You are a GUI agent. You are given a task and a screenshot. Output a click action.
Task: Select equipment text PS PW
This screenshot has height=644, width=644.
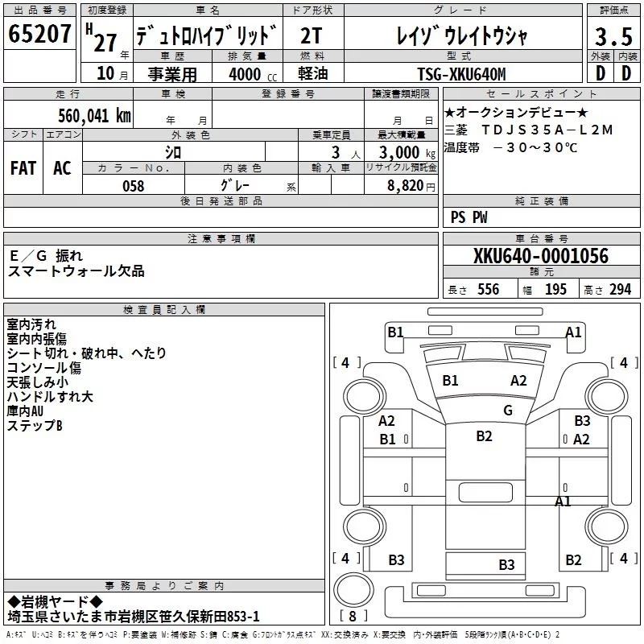point(469,217)
